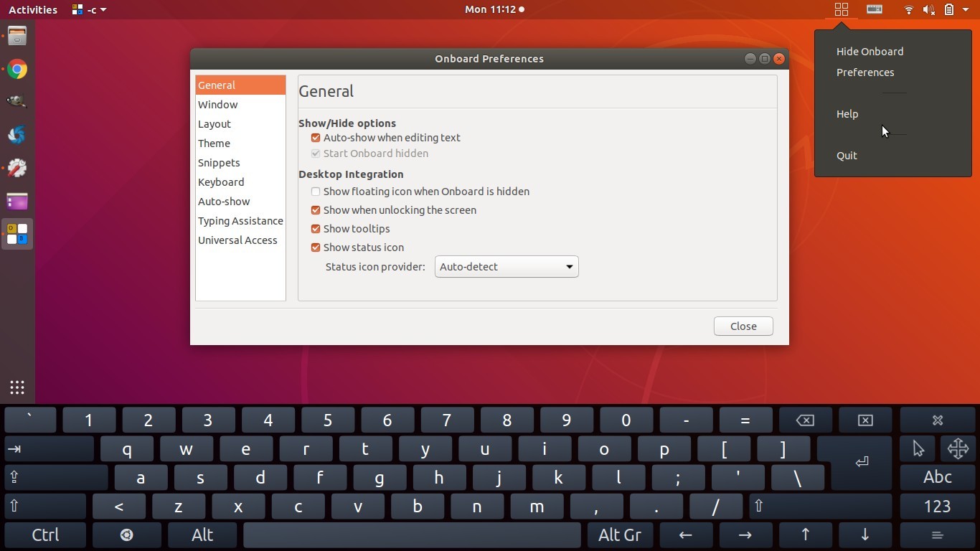Image resolution: width=980 pixels, height=551 pixels.
Task: Switch the keyboard to the Abc layer
Action: (x=937, y=478)
